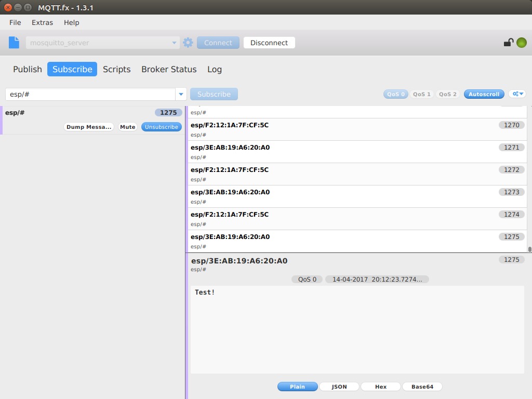Expand the topic history dropdown arrow

pyautogui.click(x=181, y=94)
